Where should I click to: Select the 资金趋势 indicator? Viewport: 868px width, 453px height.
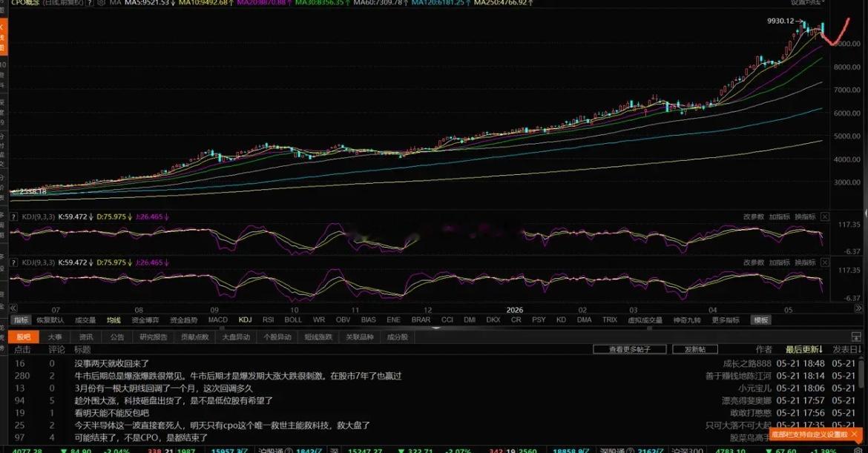(x=184, y=320)
